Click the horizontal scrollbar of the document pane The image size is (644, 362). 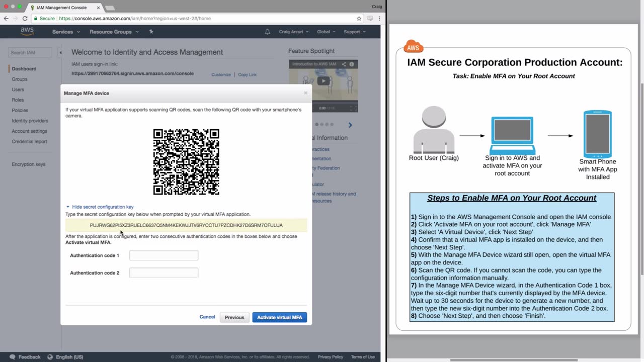[514, 360]
